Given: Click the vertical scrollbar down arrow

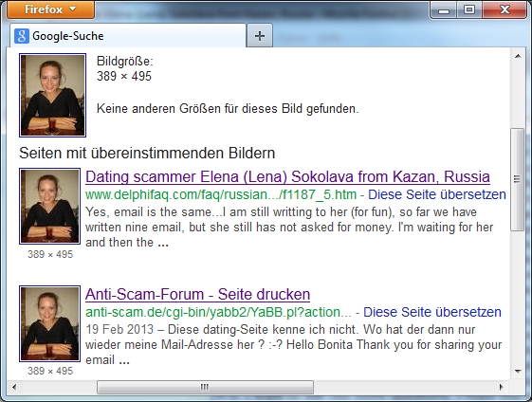Looking at the screenshot, I should (518, 371).
